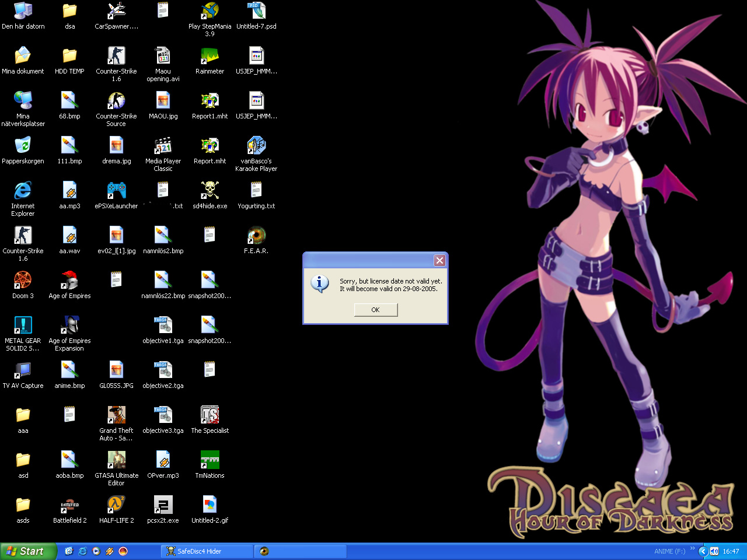Click the 16:47 taskbar clock
This screenshot has width=747, height=560.
click(x=731, y=551)
